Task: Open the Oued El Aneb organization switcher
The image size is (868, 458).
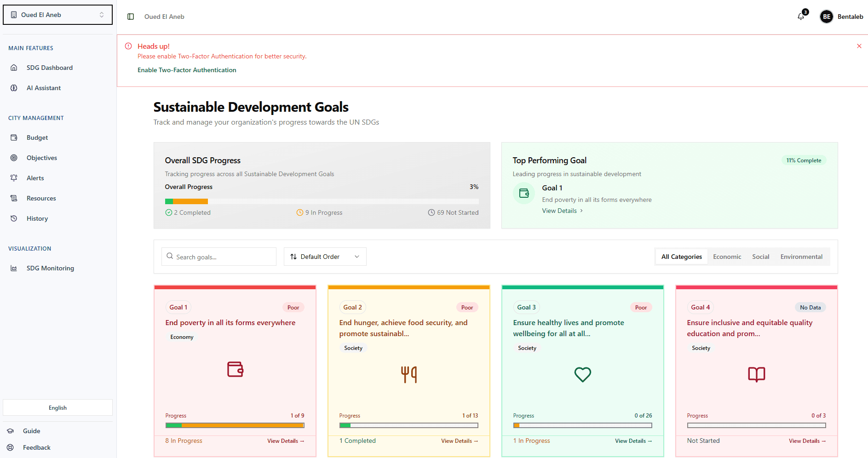Action: [57, 14]
